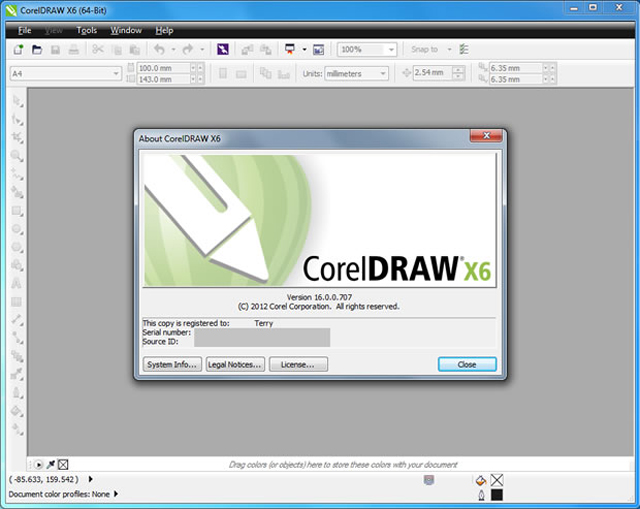Select the Zoom tool magnifier
This screenshot has height=509, width=640.
[17, 156]
